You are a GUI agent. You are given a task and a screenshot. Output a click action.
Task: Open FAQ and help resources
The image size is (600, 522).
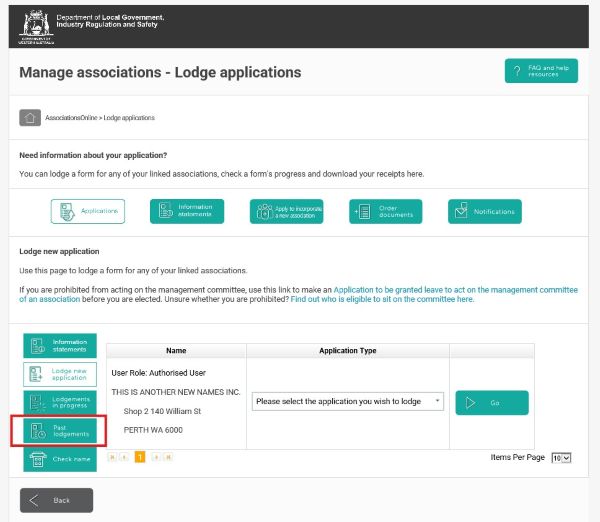[x=541, y=71]
